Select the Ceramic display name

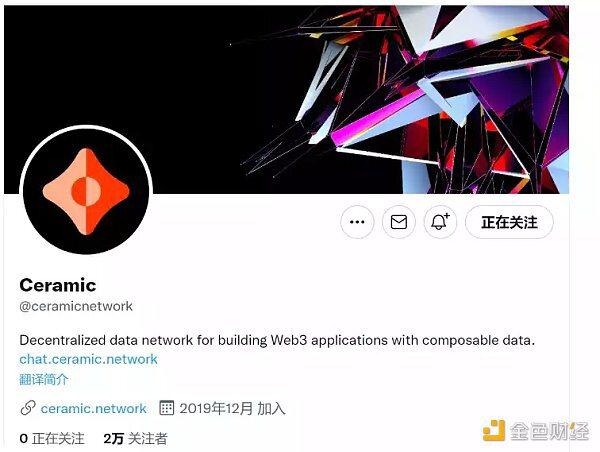[x=58, y=285]
